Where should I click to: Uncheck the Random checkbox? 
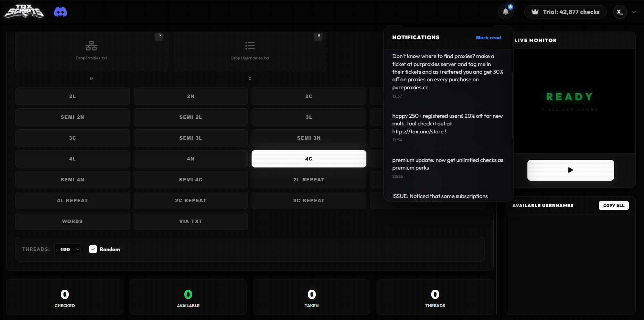point(93,249)
